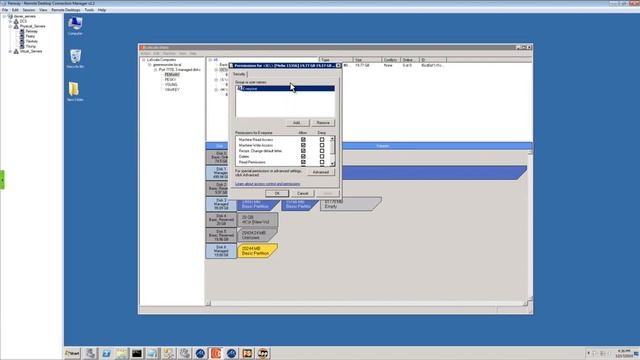
Task: Open the Computer desktop icon
Action: (x=75, y=26)
